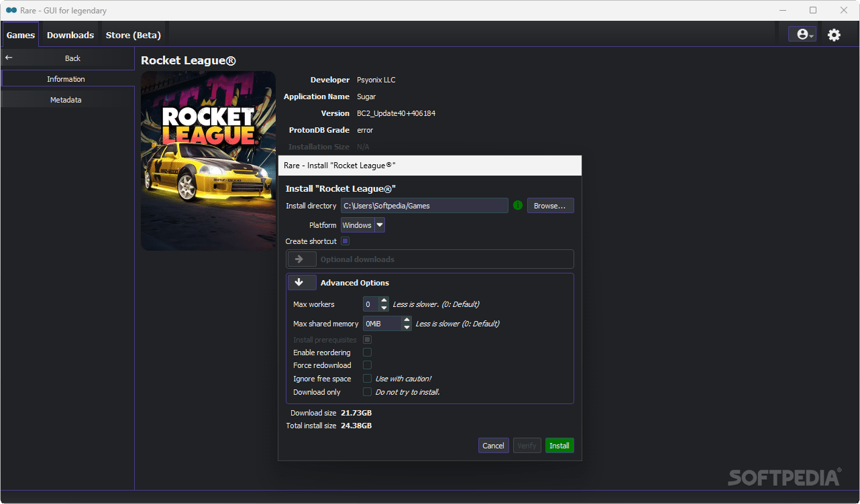
Task: Click the Rocket League cover art
Action: (x=208, y=161)
